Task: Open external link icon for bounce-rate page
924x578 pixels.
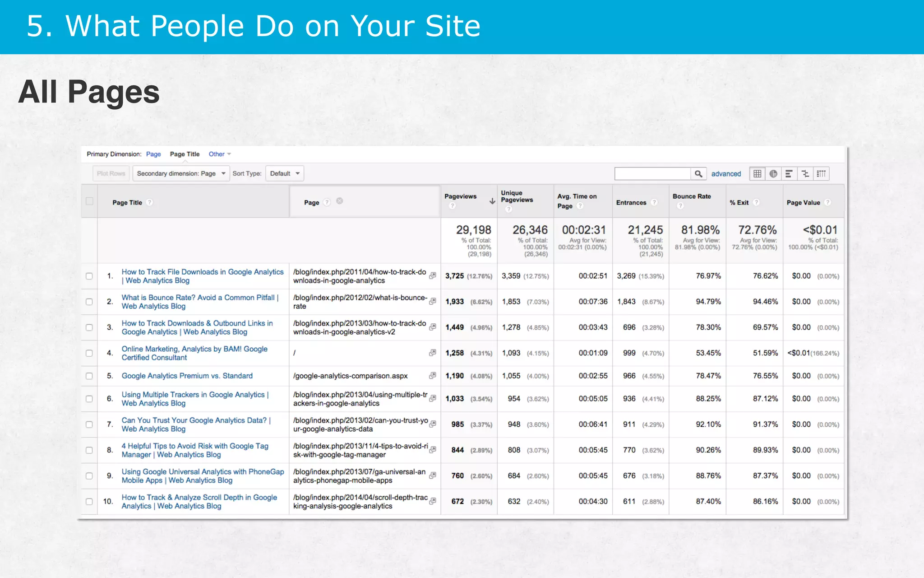Action: pyautogui.click(x=433, y=301)
